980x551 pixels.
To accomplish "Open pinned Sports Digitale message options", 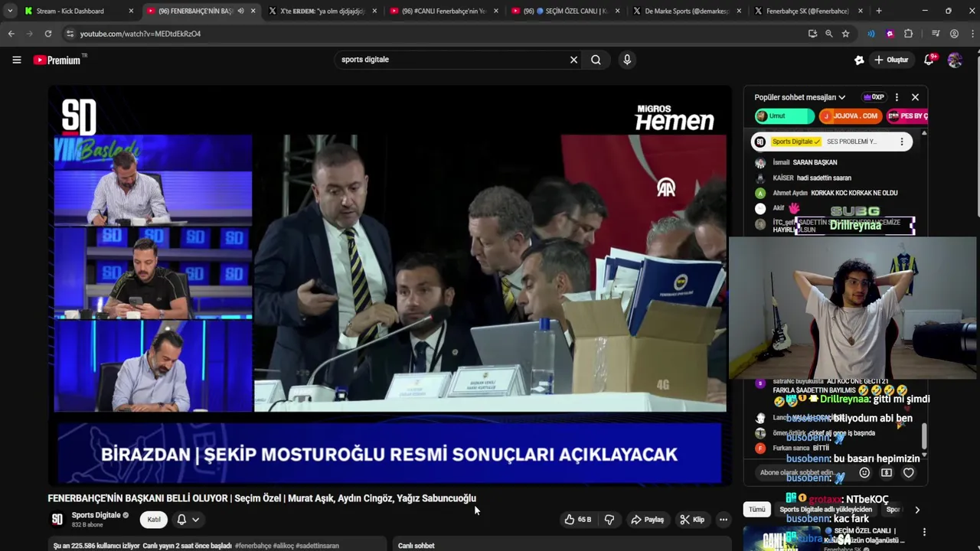I will click(902, 142).
